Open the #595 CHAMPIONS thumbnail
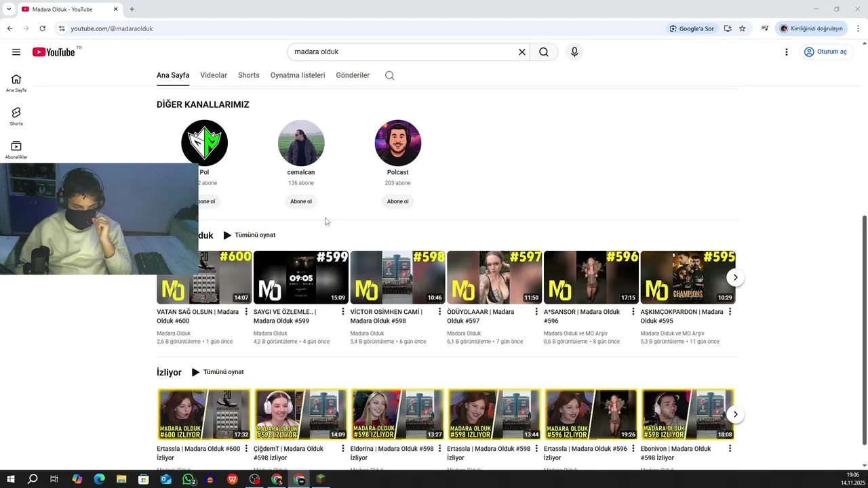 (688, 277)
